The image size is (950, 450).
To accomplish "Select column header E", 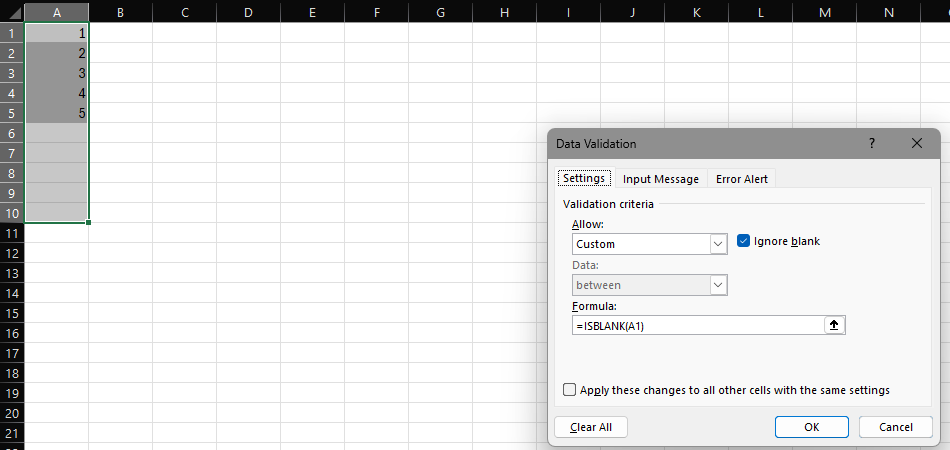I will point(313,12).
